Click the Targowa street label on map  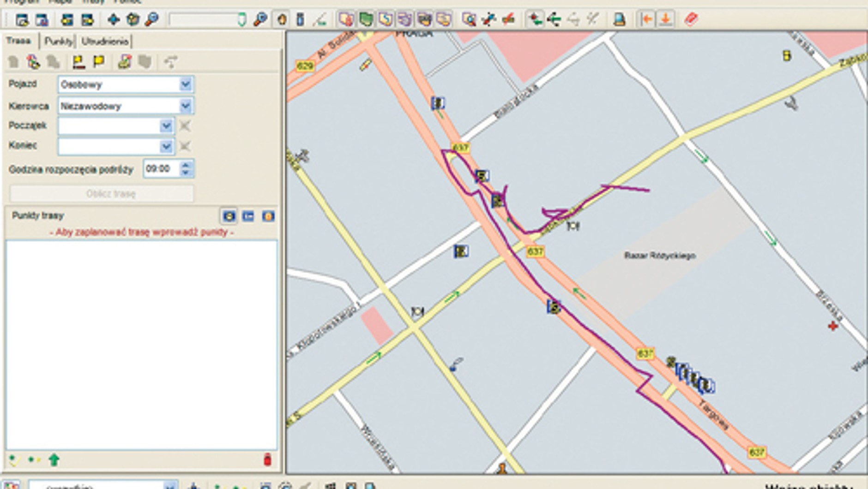click(713, 415)
